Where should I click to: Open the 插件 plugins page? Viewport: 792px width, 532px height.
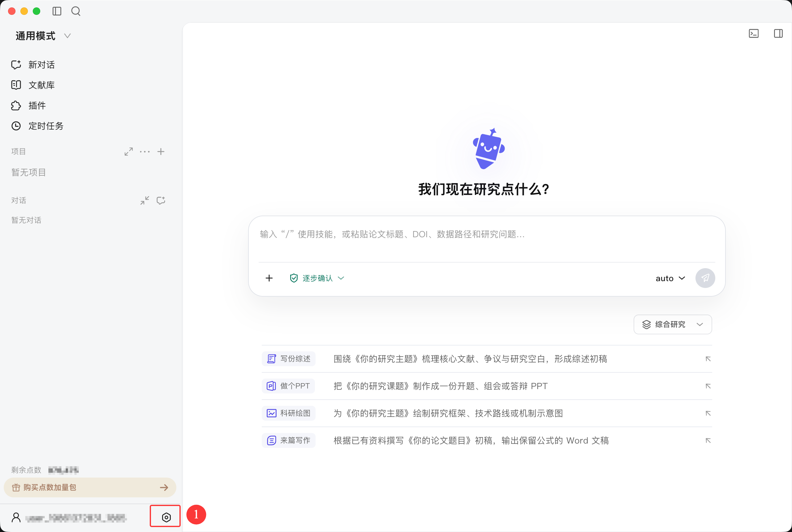(x=37, y=105)
